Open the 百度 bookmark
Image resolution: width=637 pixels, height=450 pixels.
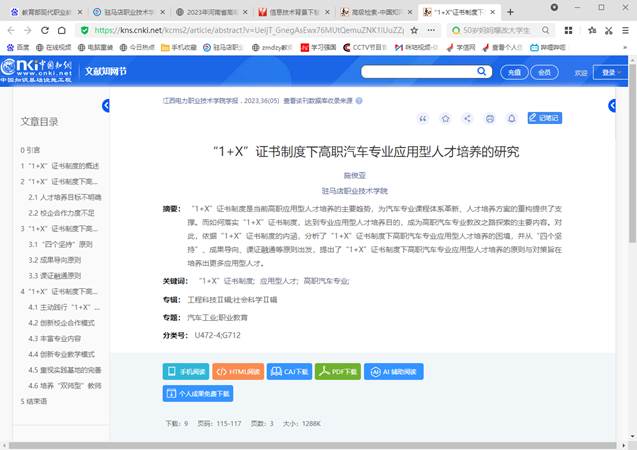(x=18, y=48)
